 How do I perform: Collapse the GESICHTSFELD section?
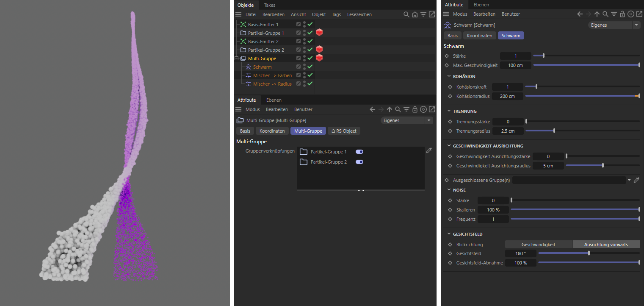point(449,234)
